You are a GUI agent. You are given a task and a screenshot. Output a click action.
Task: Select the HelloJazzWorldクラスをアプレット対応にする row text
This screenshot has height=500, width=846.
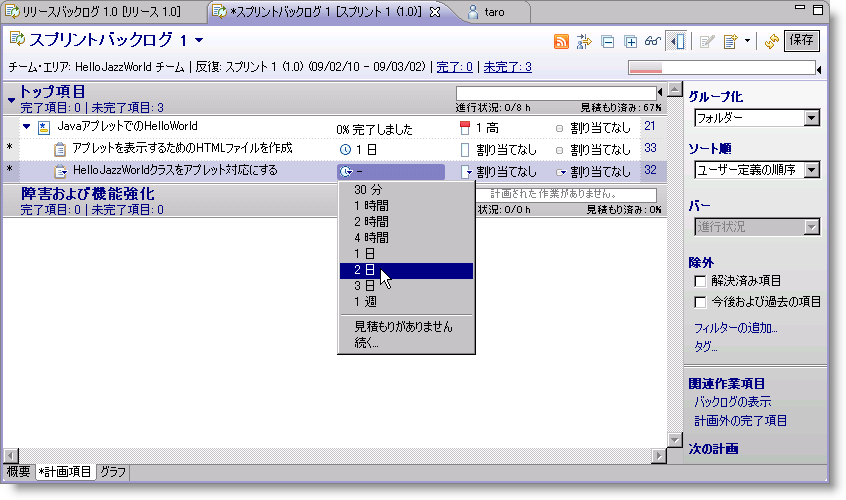175,170
